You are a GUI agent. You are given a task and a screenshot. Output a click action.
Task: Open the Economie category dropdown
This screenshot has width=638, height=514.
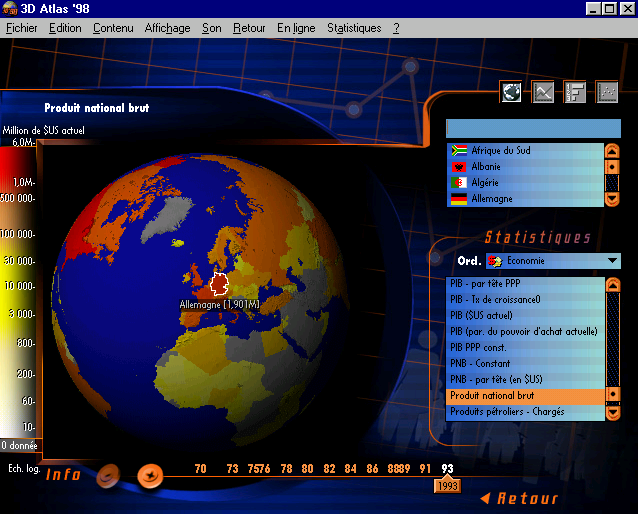pyautogui.click(x=612, y=260)
